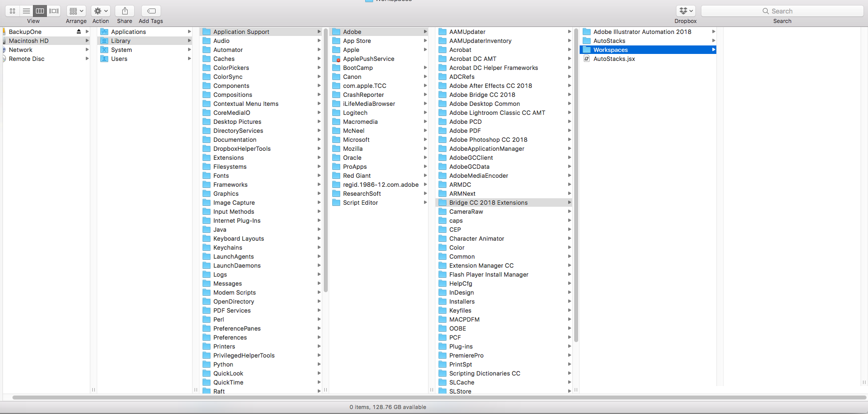The height and width of the screenshot is (414, 868).
Task: Click the Application Support column vertical scrollbar
Action: (x=326, y=160)
